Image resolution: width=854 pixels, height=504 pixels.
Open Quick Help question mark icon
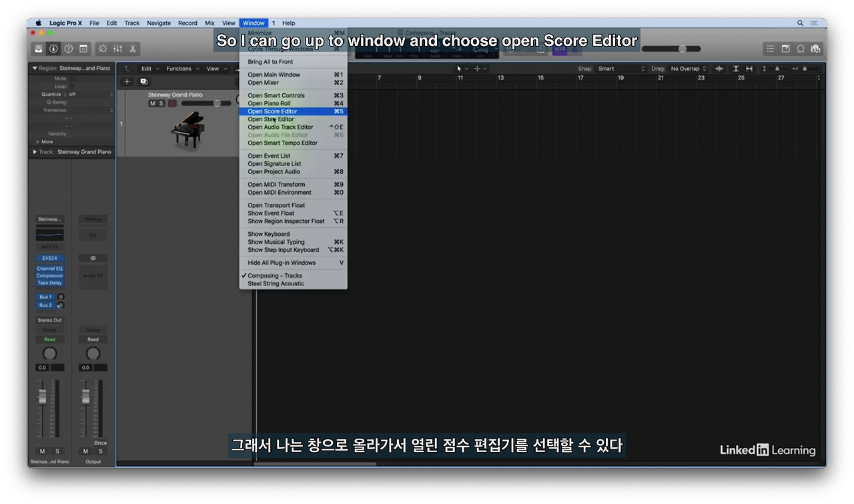(69, 49)
